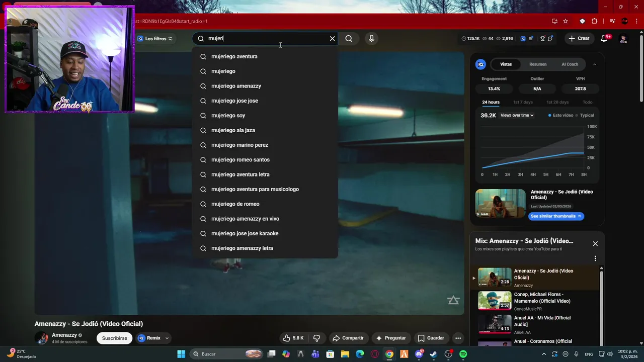
Task: Close the Mix playlist panel
Action: (595, 243)
